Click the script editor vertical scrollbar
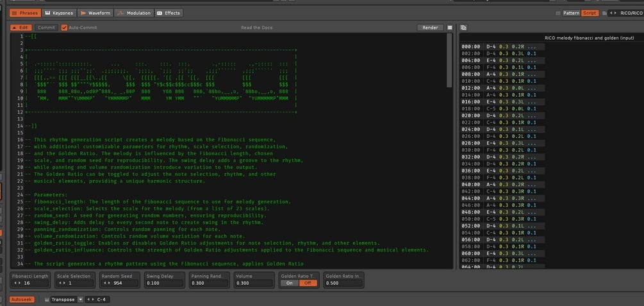This screenshot has width=644, height=306. (x=449, y=60)
